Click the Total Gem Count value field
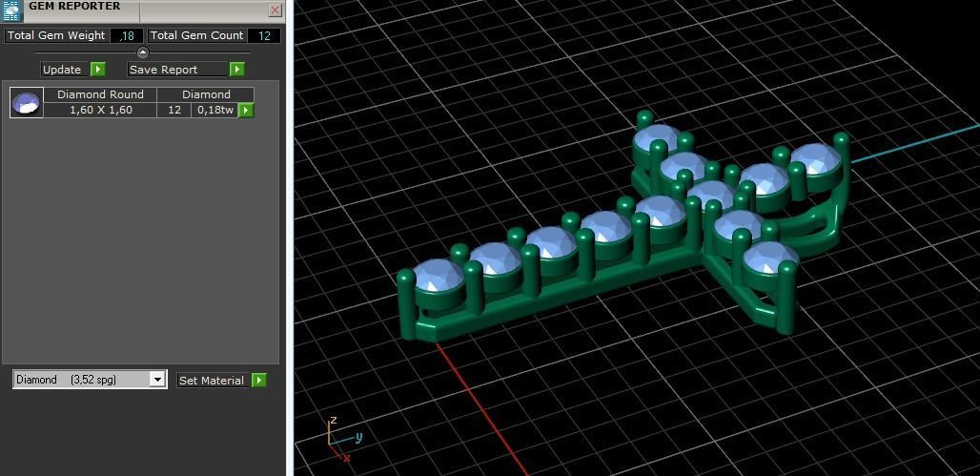Screen dimensions: 980x476 [x=264, y=35]
